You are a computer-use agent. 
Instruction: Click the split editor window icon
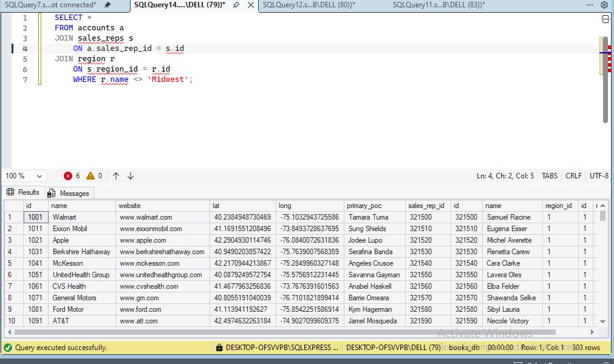605,19
